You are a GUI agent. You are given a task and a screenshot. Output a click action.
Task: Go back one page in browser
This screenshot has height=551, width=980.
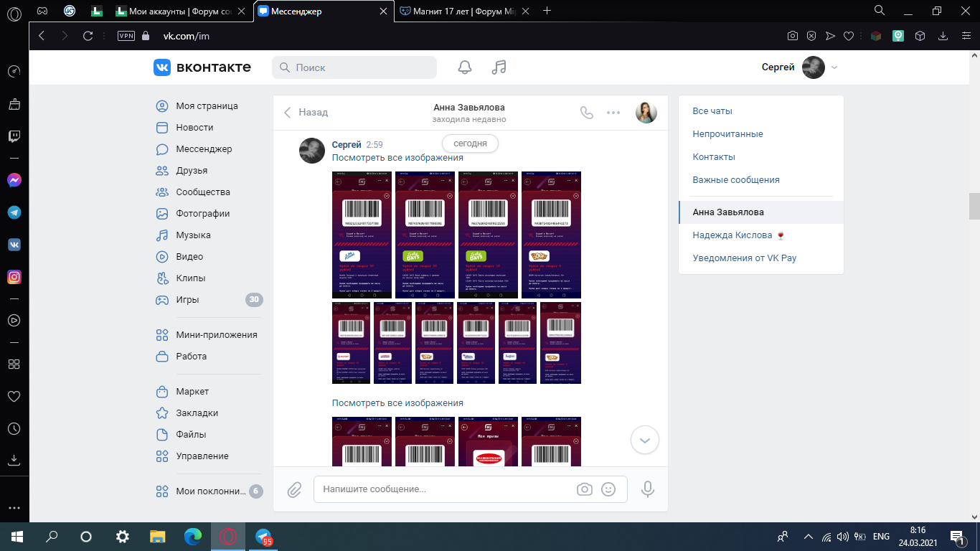pyautogui.click(x=41, y=36)
